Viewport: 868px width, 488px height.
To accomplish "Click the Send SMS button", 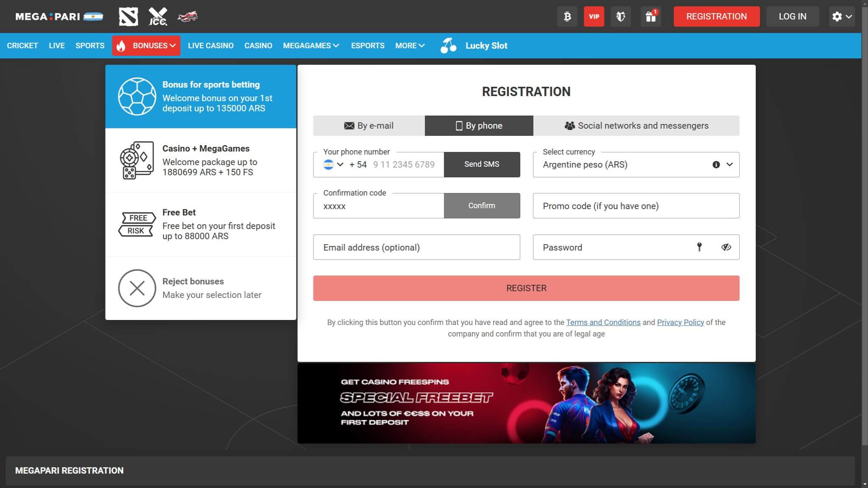I will [x=482, y=164].
